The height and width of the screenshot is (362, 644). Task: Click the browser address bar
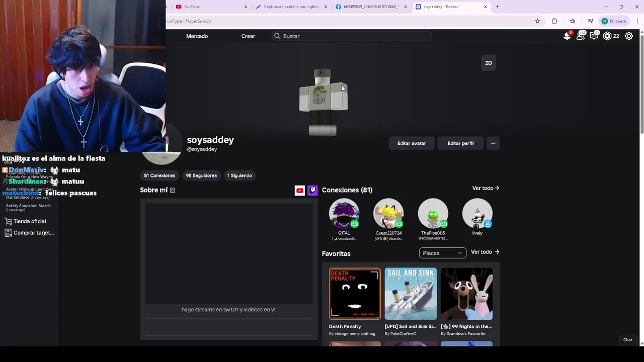tap(347, 21)
